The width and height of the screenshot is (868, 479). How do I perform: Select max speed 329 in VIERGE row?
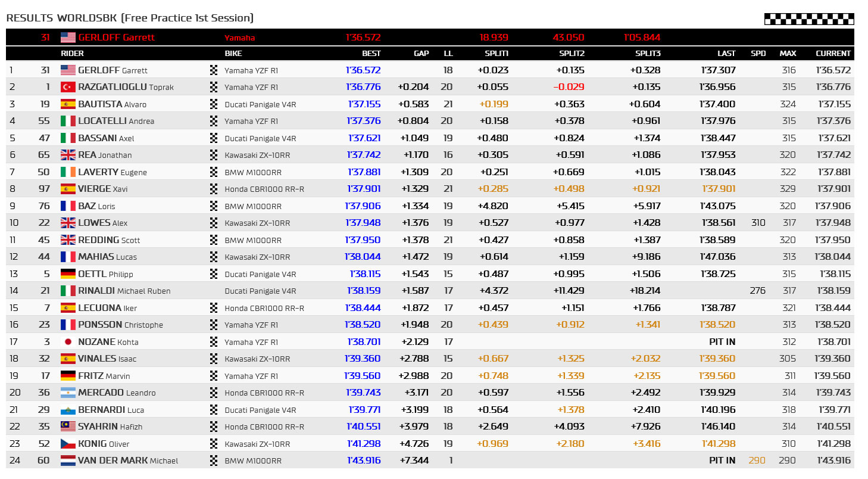coord(788,189)
